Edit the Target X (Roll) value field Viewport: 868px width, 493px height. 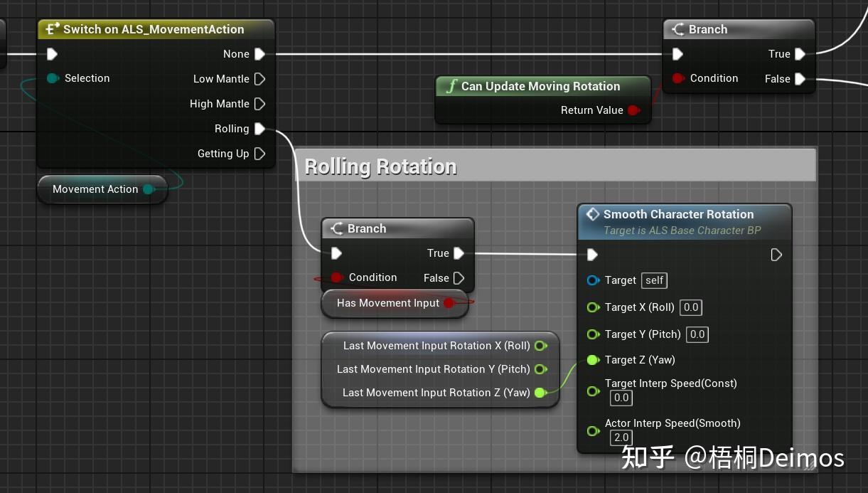click(x=690, y=307)
